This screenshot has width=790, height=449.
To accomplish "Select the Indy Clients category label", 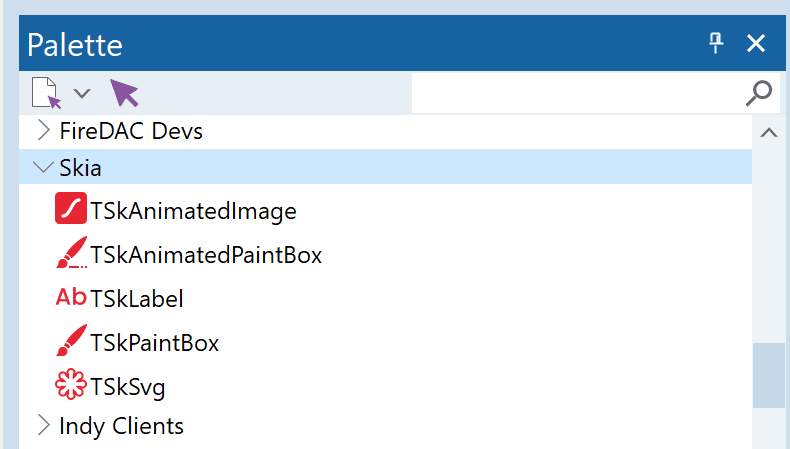I will 121,426.
